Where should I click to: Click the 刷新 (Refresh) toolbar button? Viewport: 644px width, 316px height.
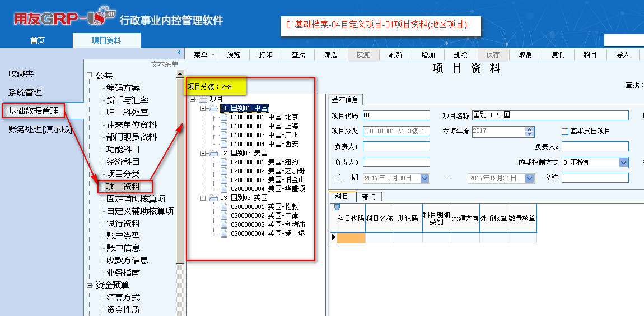pos(395,55)
